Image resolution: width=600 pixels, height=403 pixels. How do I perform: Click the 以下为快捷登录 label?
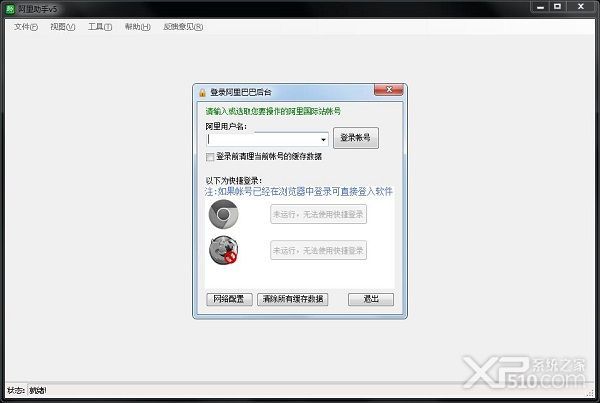pos(234,180)
